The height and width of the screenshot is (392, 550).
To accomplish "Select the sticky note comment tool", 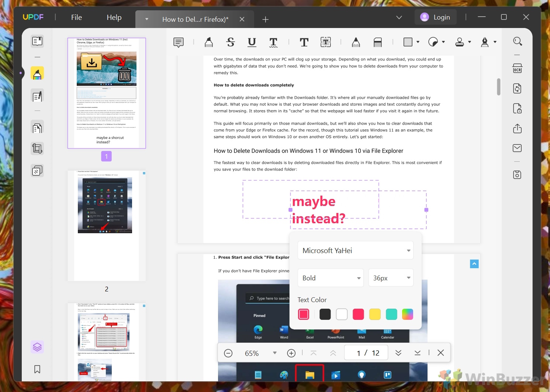I will tap(179, 42).
